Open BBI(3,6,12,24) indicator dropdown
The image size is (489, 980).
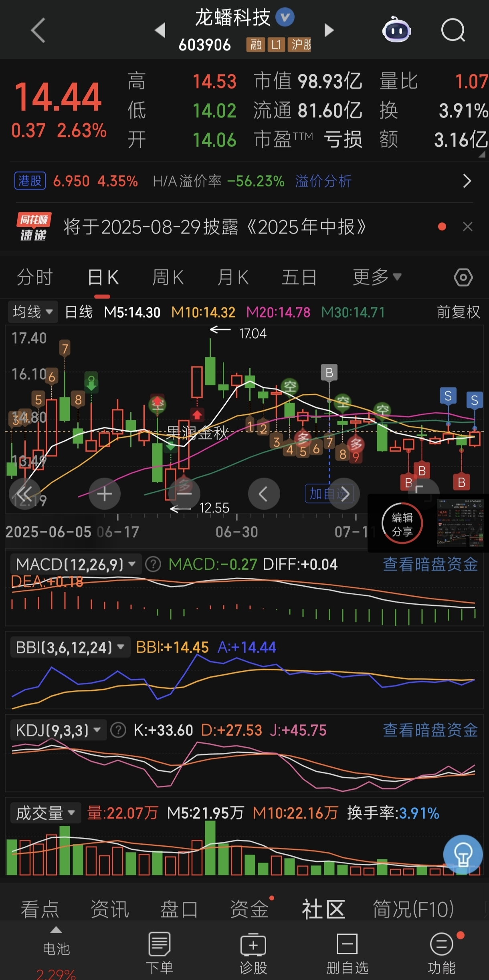coord(70,647)
